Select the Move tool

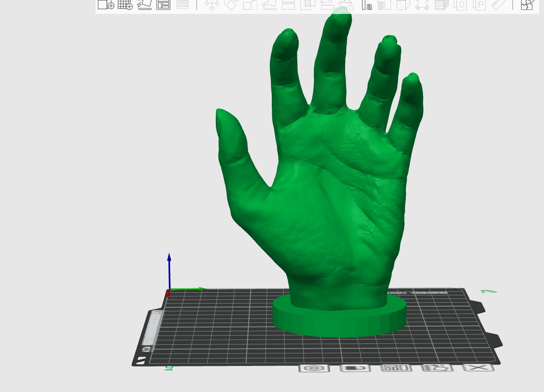(x=212, y=5)
